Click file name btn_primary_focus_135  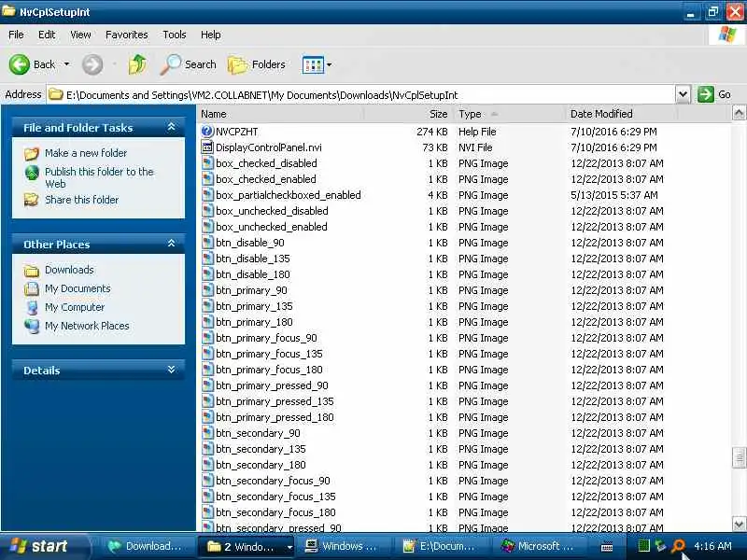tap(269, 354)
